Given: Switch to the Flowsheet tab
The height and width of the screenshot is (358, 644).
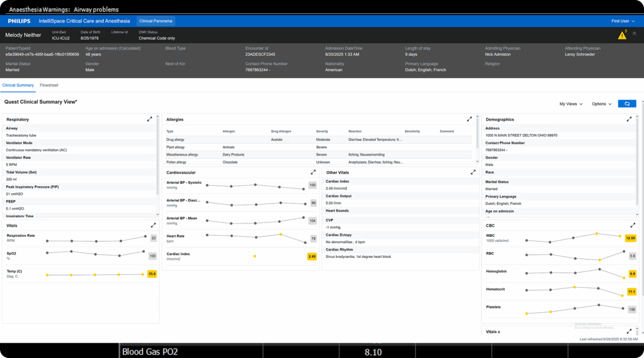Looking at the screenshot, I should 49,85.
